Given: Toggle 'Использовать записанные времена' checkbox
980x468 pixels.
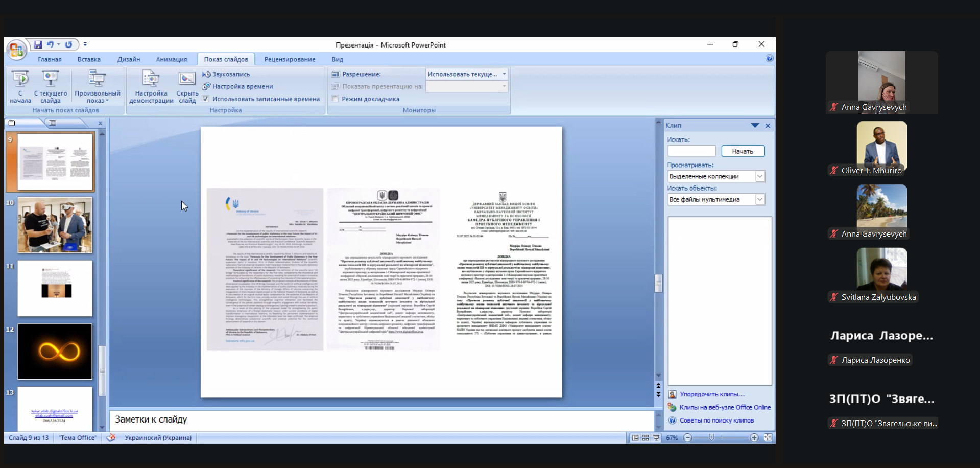Looking at the screenshot, I should click(206, 99).
